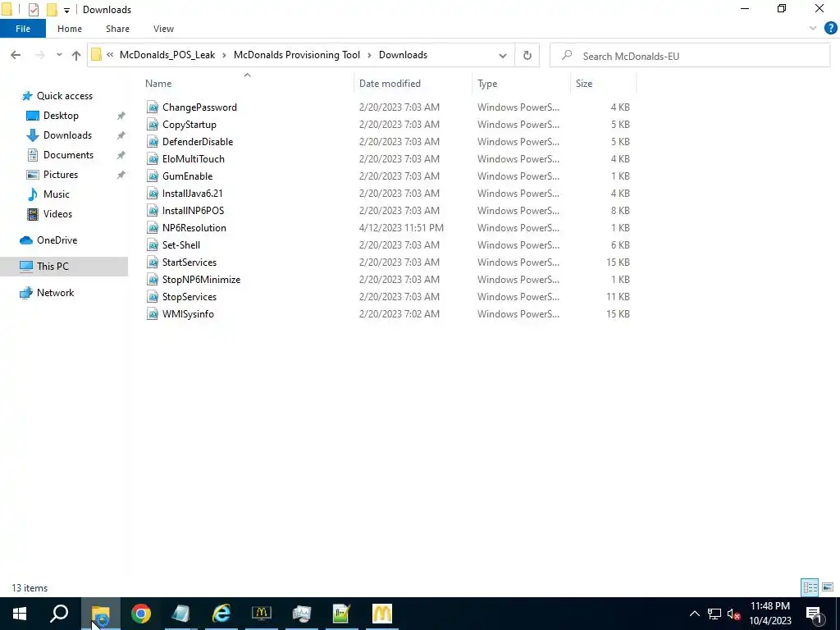This screenshot has height=630, width=840.
Task: Open Documents in the navigation pane
Action: point(68,155)
